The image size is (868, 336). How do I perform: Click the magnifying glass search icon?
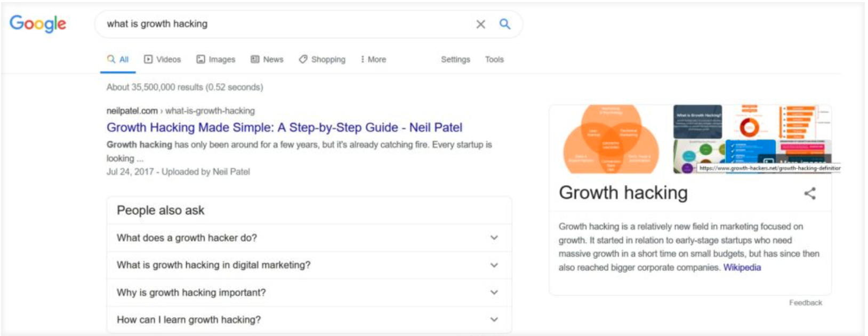click(503, 24)
